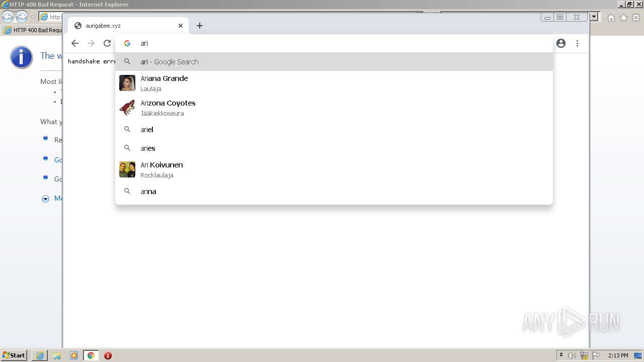Switch to the aurigabee.xyz tab
The height and width of the screenshot is (362, 644).
[128, 26]
